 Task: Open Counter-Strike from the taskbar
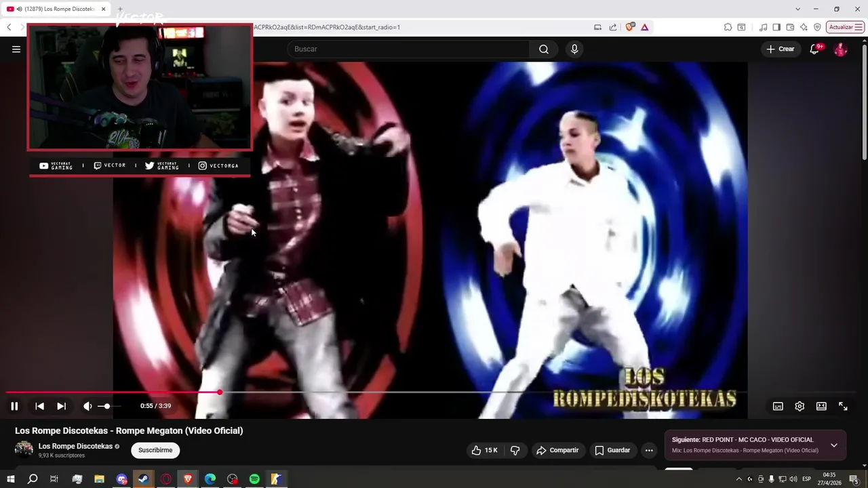pos(276,479)
